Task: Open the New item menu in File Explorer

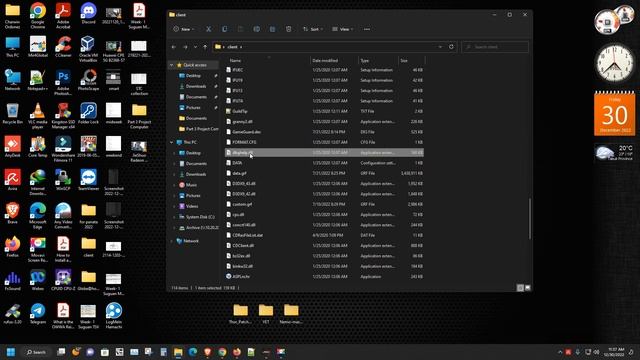Action: coord(184,29)
